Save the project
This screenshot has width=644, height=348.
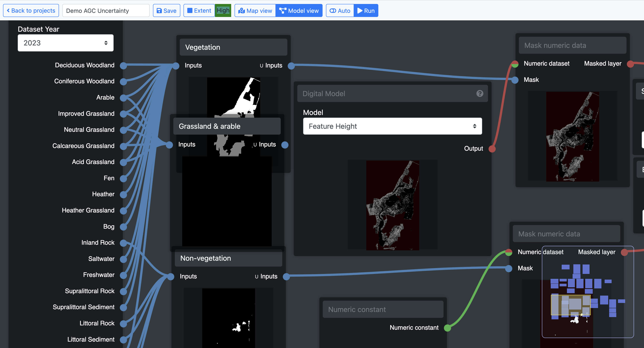[167, 11]
